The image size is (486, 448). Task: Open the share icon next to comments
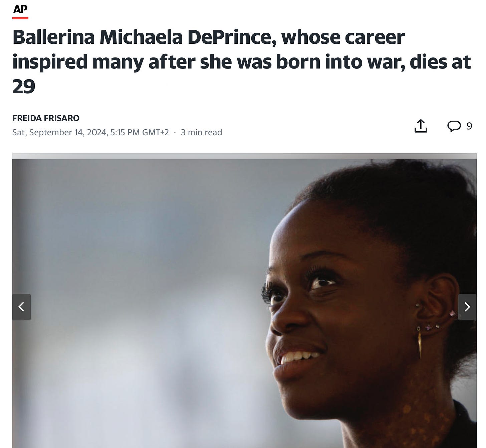point(421,126)
